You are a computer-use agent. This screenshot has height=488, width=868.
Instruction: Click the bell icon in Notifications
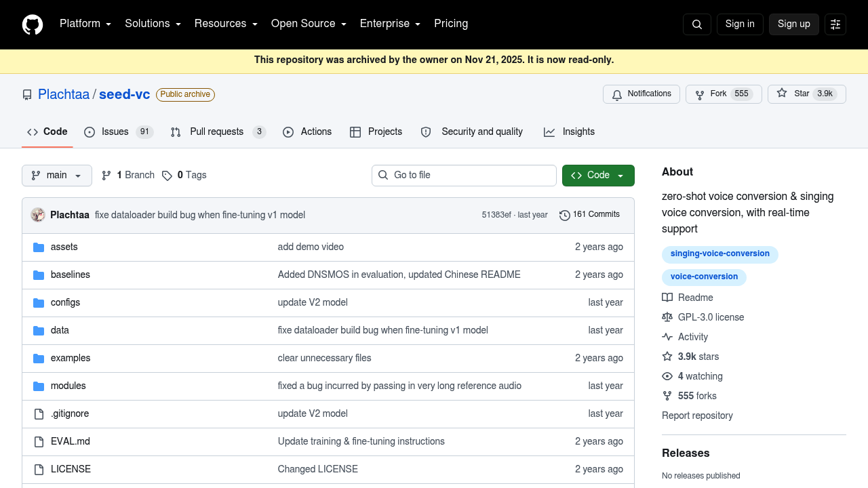pyautogui.click(x=617, y=94)
